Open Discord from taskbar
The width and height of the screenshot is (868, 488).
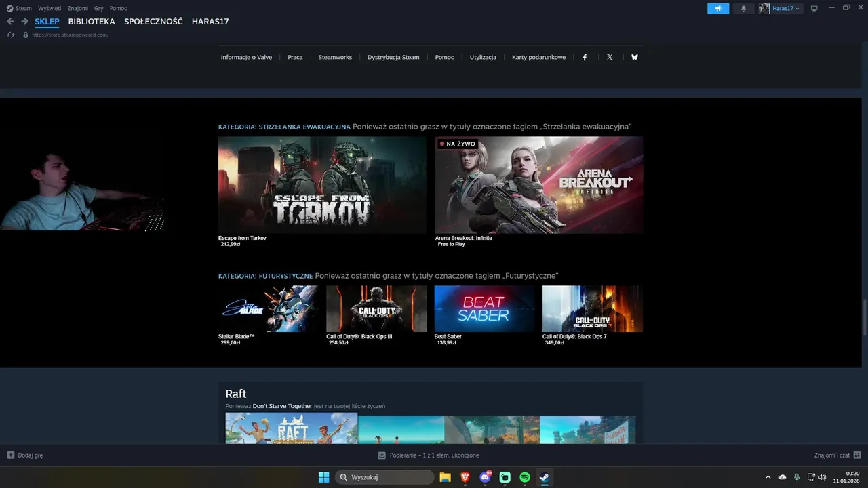pos(485,477)
